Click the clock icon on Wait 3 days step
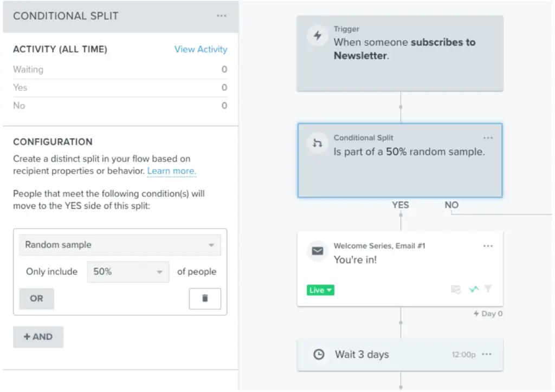Screen dimensions: 555x392 [x=319, y=355]
